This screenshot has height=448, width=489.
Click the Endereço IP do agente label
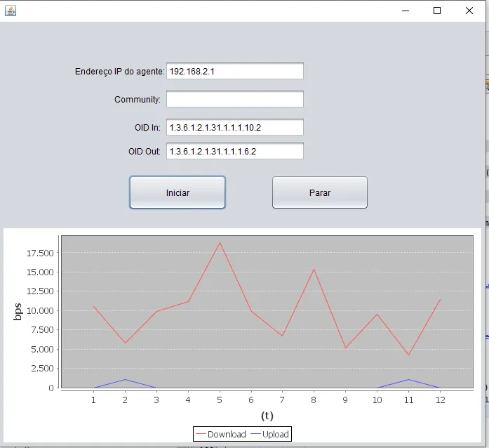[x=120, y=72]
